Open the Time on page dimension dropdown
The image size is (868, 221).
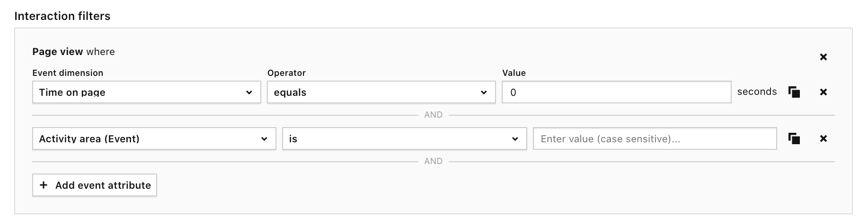[146, 92]
